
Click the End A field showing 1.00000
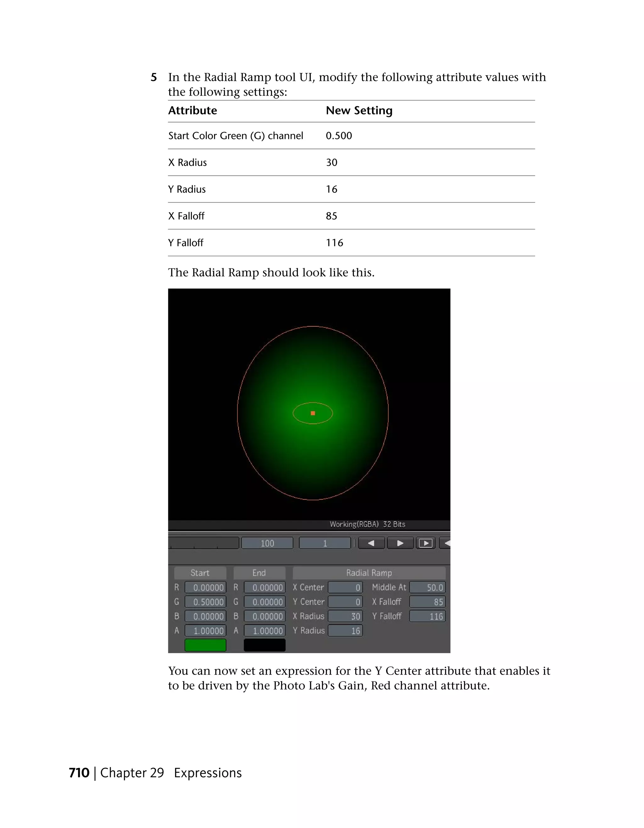(264, 631)
